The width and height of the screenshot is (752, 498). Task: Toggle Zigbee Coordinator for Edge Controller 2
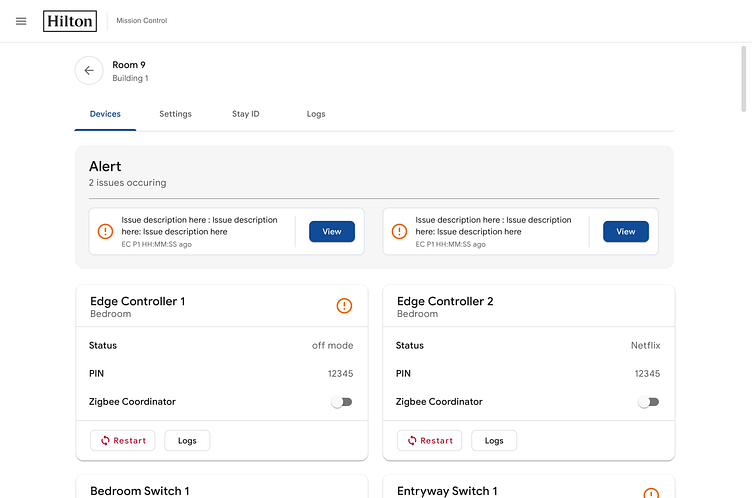649,402
